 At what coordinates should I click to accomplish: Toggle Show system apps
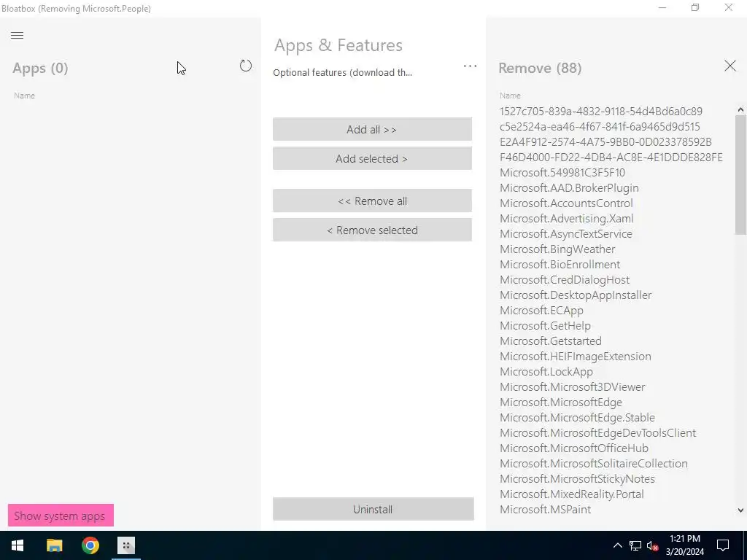(61, 516)
